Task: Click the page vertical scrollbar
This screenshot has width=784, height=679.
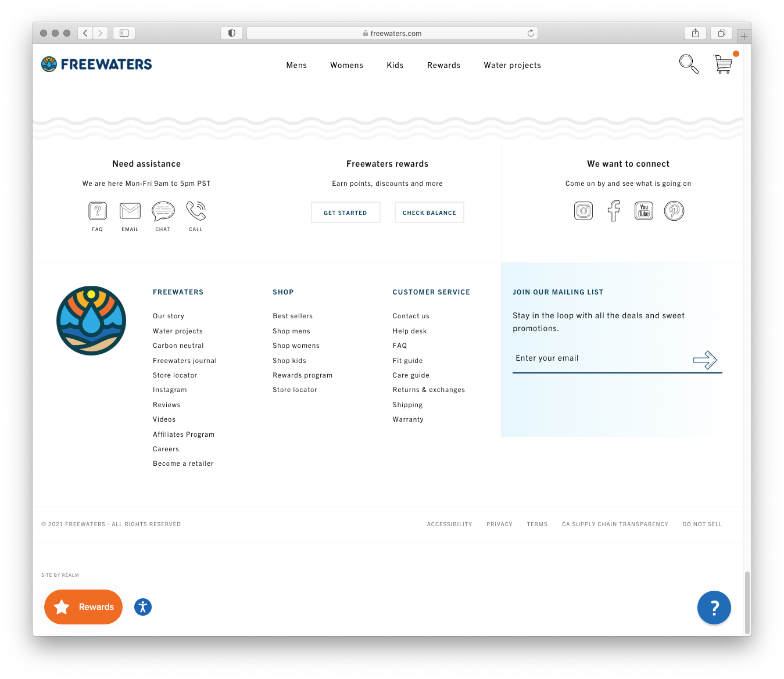Action: tap(747, 603)
